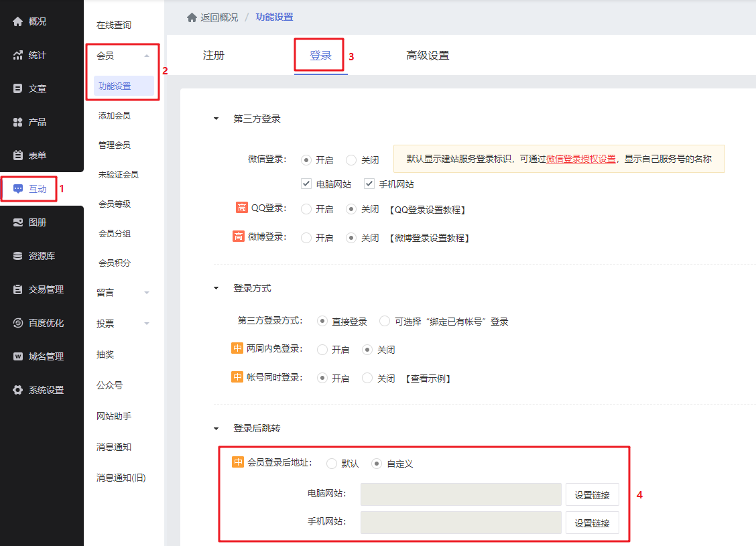Collapse the 会员 submenu arrow
756x546 pixels.
click(147, 56)
